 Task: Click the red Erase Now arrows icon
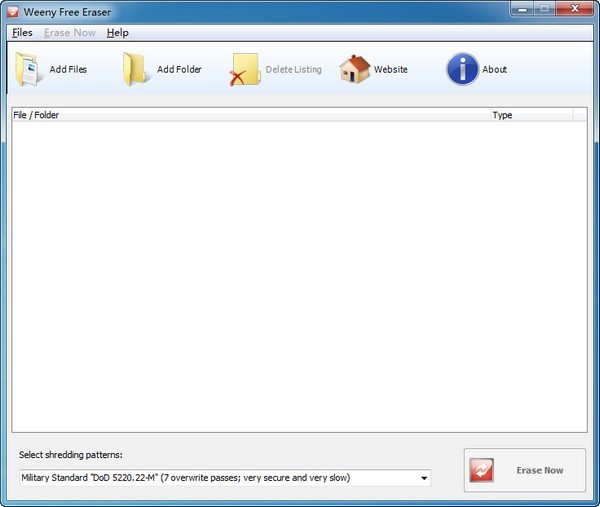(x=481, y=470)
